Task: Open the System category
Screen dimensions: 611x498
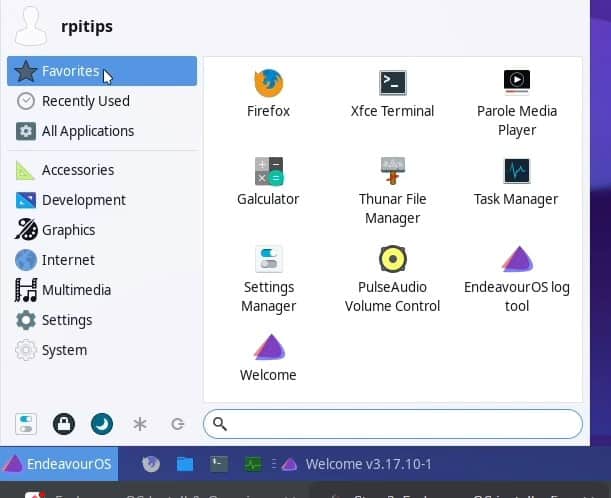Action: [x=102, y=350]
